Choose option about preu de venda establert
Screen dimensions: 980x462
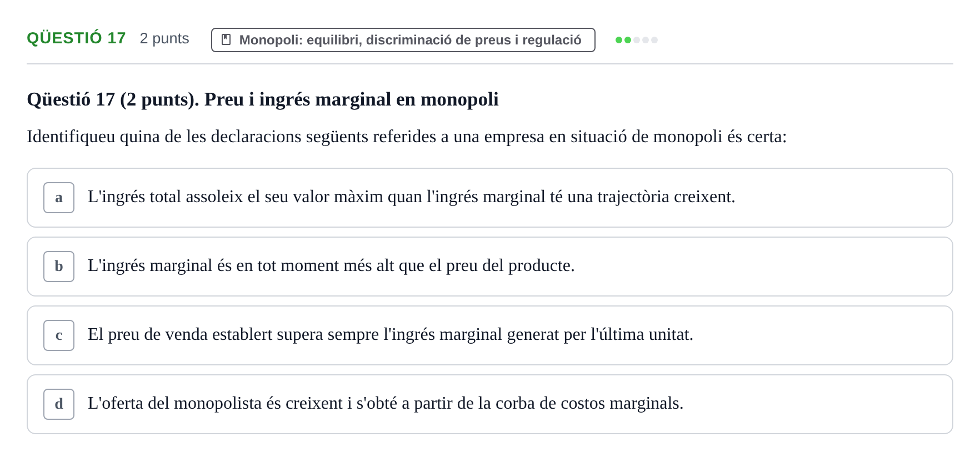(490, 335)
